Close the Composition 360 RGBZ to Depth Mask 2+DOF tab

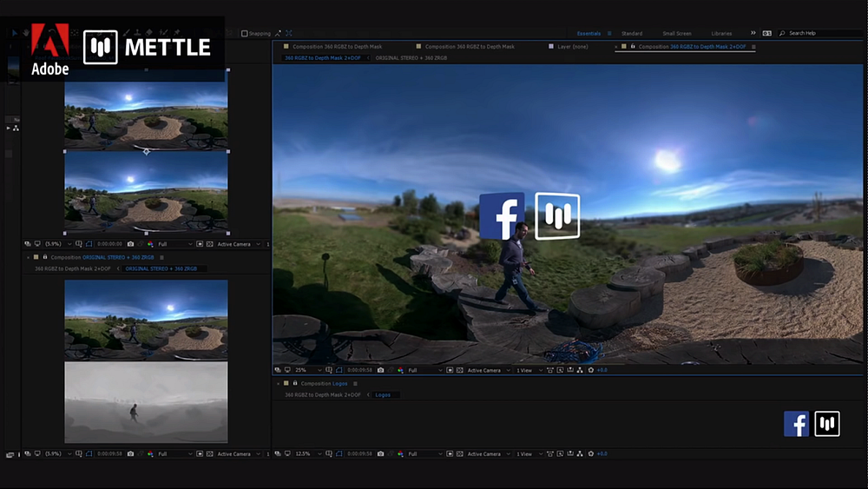coord(616,47)
